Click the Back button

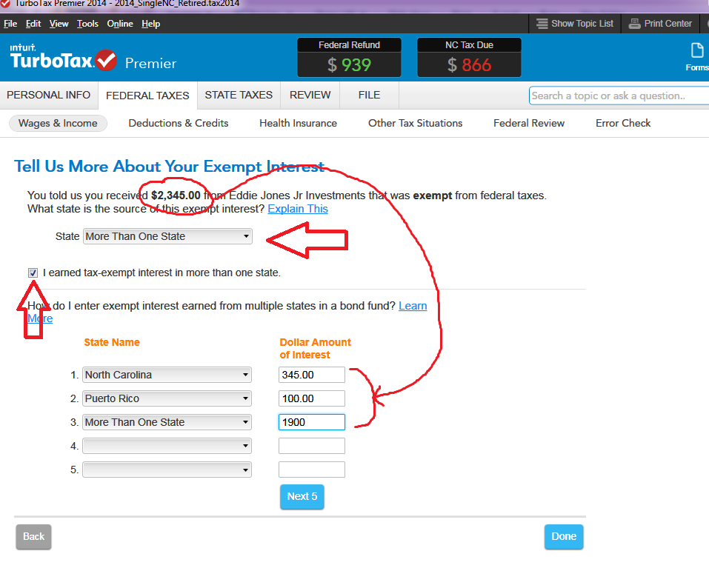click(33, 537)
